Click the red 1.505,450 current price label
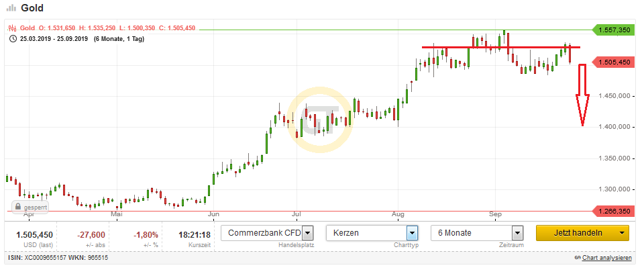Viewport: 644px width, 280px height. [612, 62]
